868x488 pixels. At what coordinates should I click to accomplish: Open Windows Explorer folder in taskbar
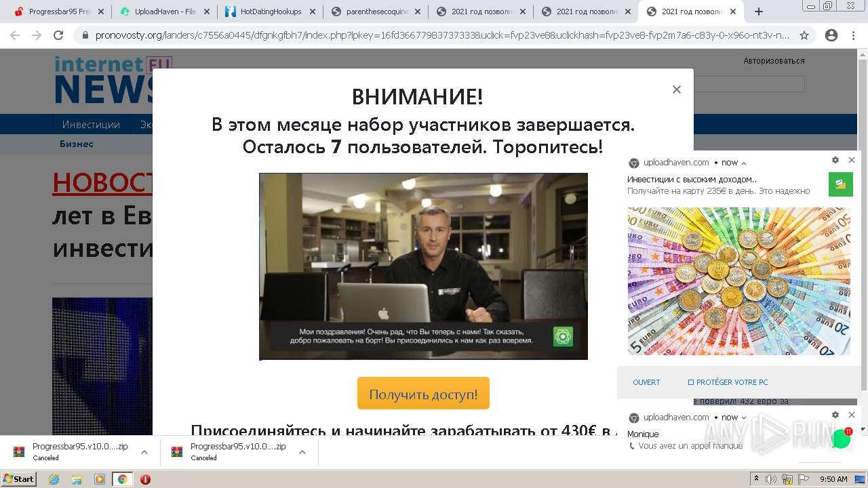77,479
